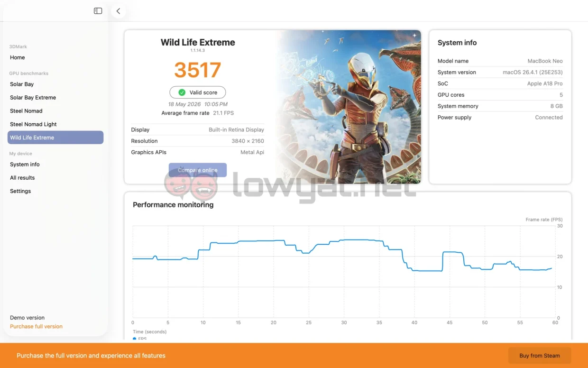The height and width of the screenshot is (368, 588).
Task: Click the green Valid score checkmark
Action: pyautogui.click(x=182, y=92)
